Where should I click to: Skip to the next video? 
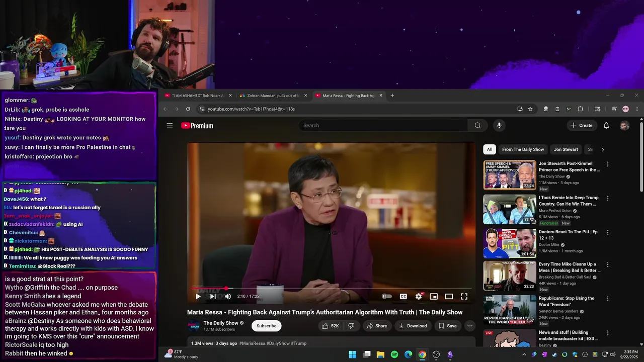(213, 297)
